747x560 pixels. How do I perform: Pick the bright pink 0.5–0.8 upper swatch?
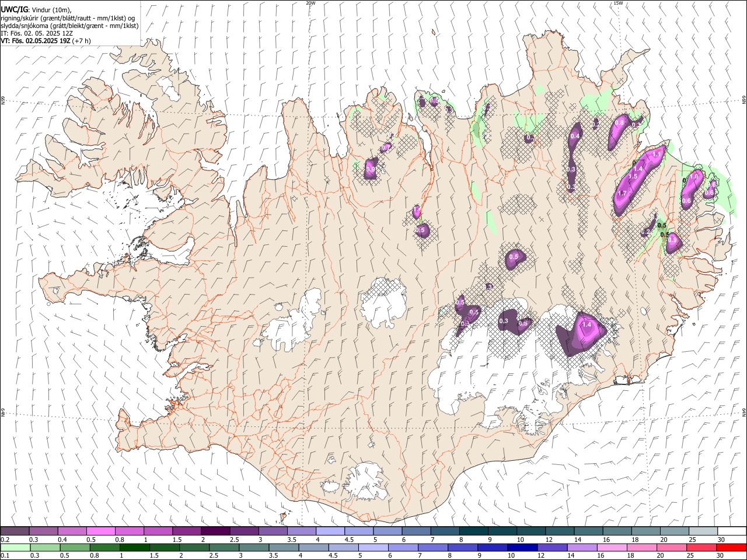click(100, 531)
